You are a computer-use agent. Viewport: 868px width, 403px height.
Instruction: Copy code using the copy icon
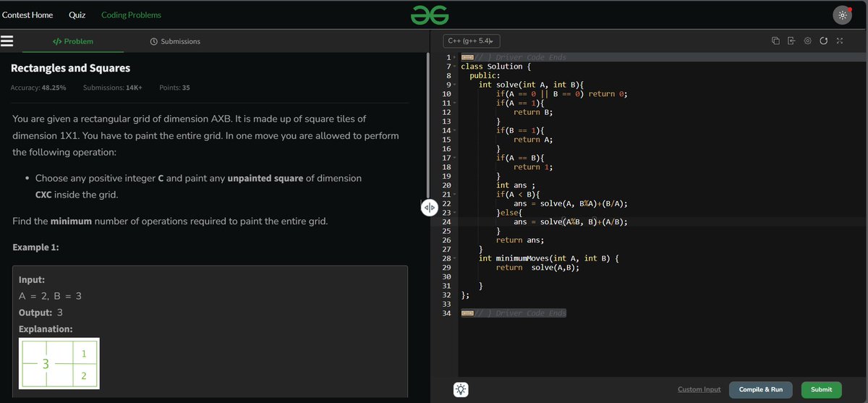click(x=775, y=41)
